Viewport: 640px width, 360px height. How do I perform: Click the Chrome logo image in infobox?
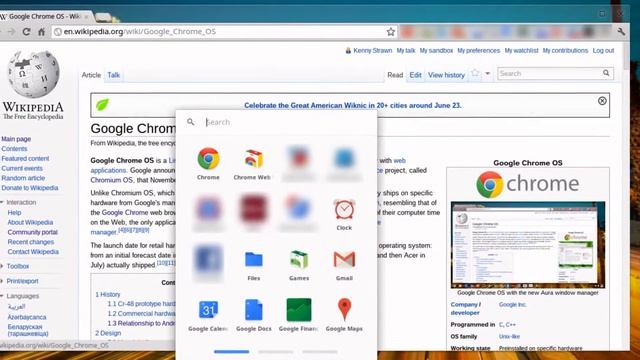527,184
